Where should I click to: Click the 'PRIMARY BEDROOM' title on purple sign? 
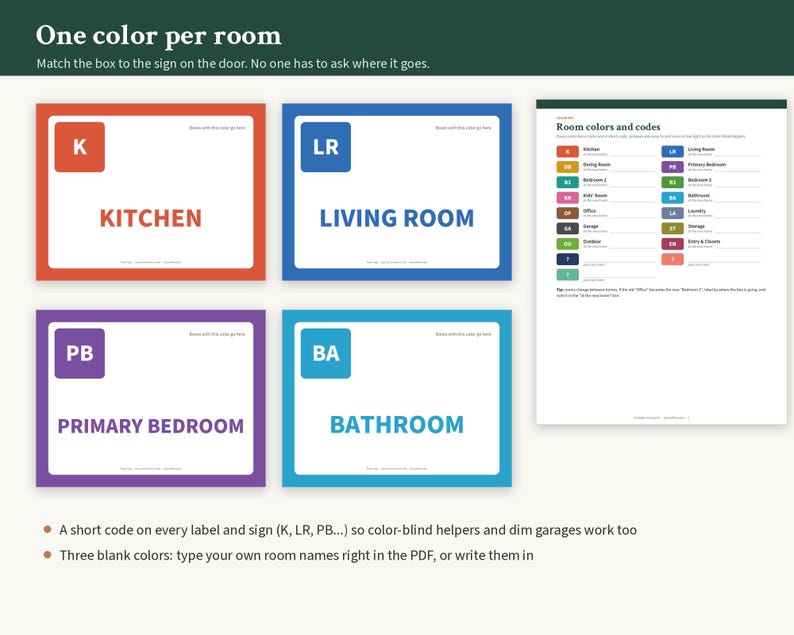151,426
